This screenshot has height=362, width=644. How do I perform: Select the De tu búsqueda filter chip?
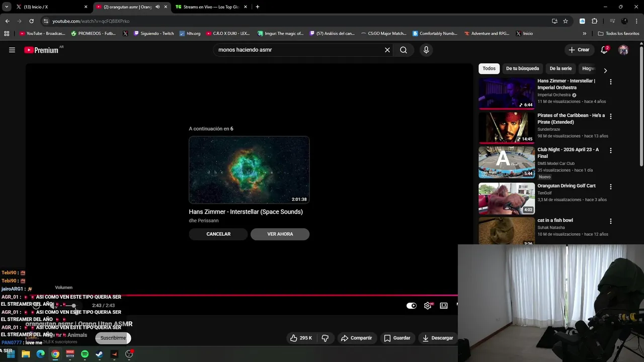click(522, 68)
